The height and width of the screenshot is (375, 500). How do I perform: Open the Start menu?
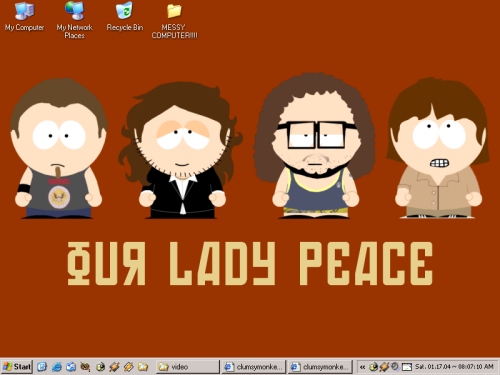16,367
